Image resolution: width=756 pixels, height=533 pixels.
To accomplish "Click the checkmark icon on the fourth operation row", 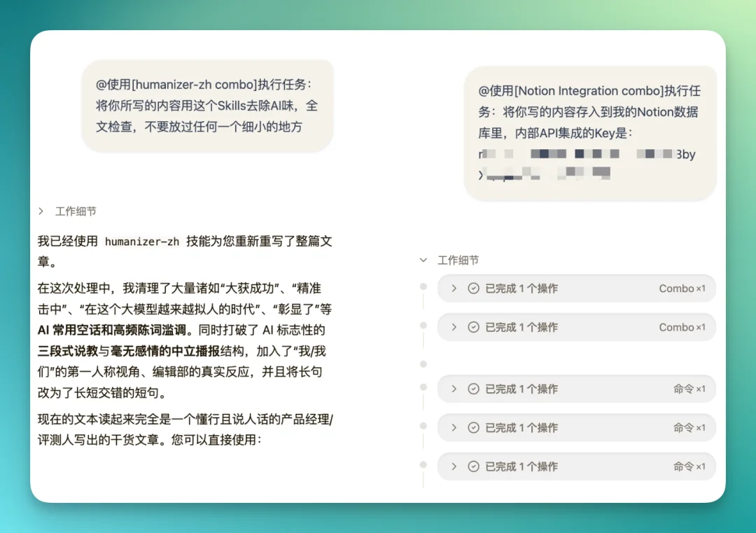I will pos(472,427).
